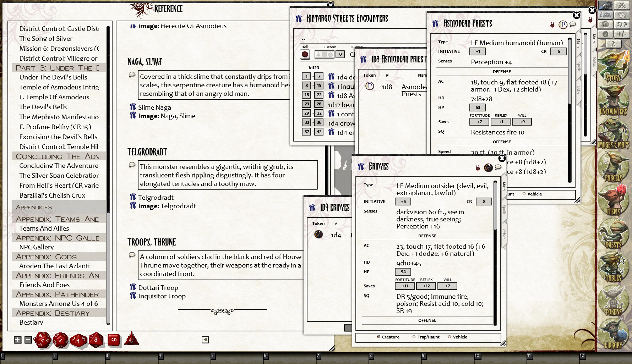Select the Trap/Haunt radio button
The width and height of the screenshot is (632, 364).
pos(414,337)
